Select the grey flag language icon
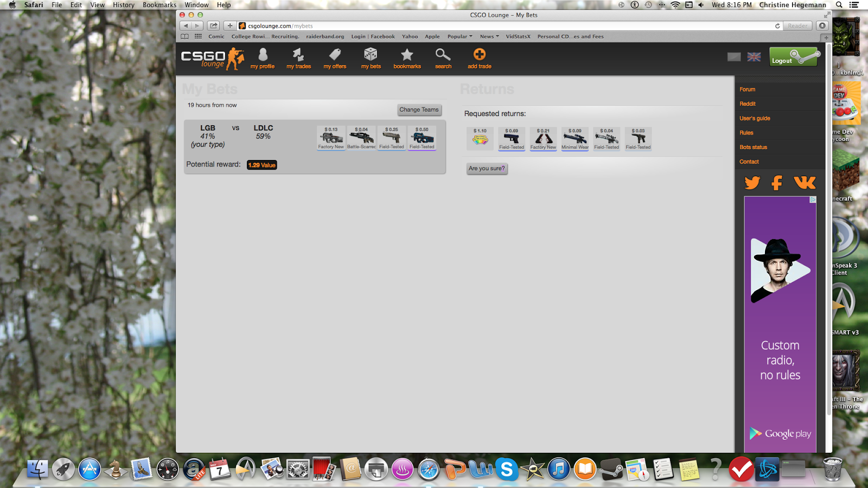868x488 pixels. tap(734, 57)
